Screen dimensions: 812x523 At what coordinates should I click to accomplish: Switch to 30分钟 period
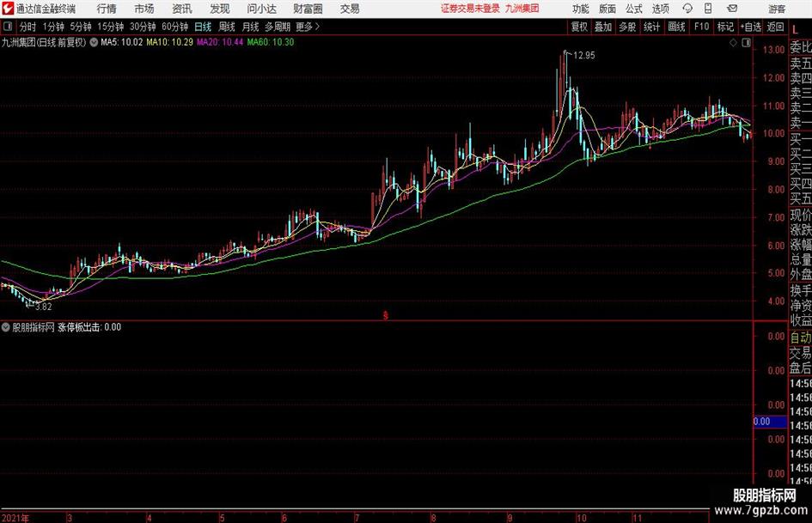[143, 27]
